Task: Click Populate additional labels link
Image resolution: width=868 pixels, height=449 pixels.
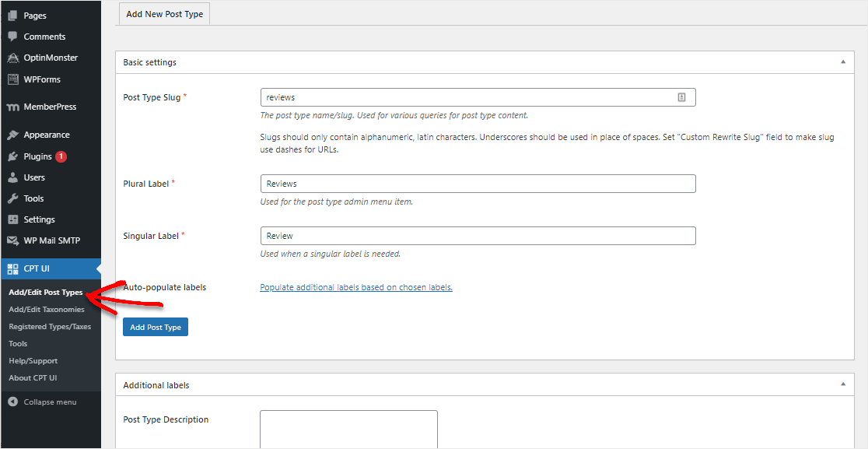Action: coord(356,287)
